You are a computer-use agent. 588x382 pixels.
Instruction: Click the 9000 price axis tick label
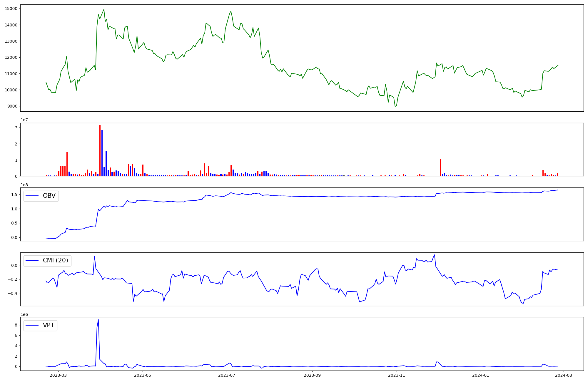click(12, 106)
